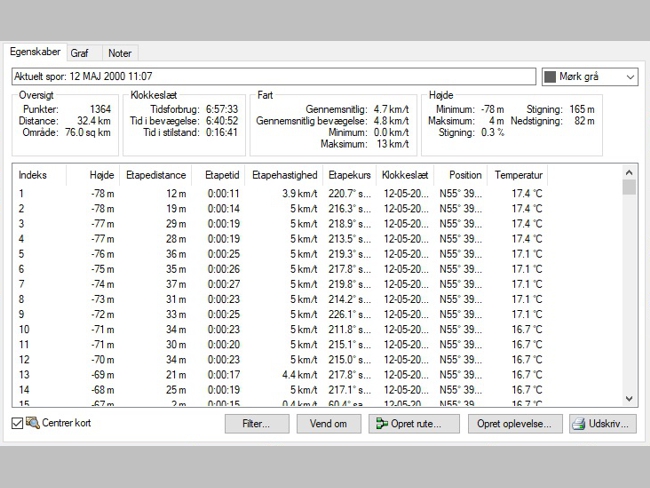The height and width of the screenshot is (488, 650).
Task: Click the dark gray color swatch
Action: (550, 77)
